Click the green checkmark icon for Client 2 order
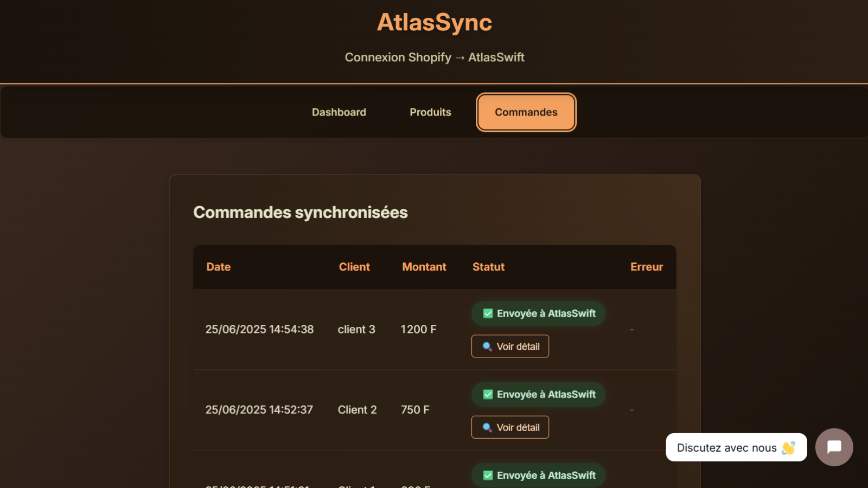868x488 pixels. 487,394
